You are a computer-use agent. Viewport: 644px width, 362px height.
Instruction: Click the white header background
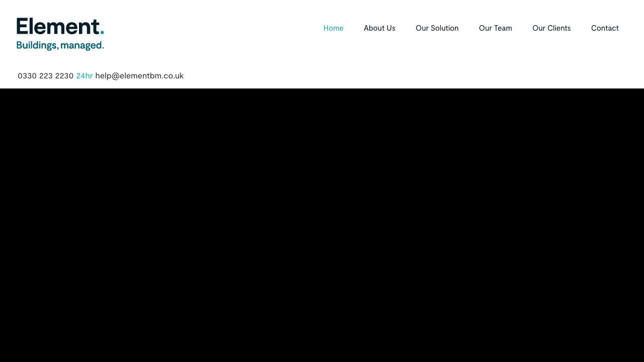226,30
